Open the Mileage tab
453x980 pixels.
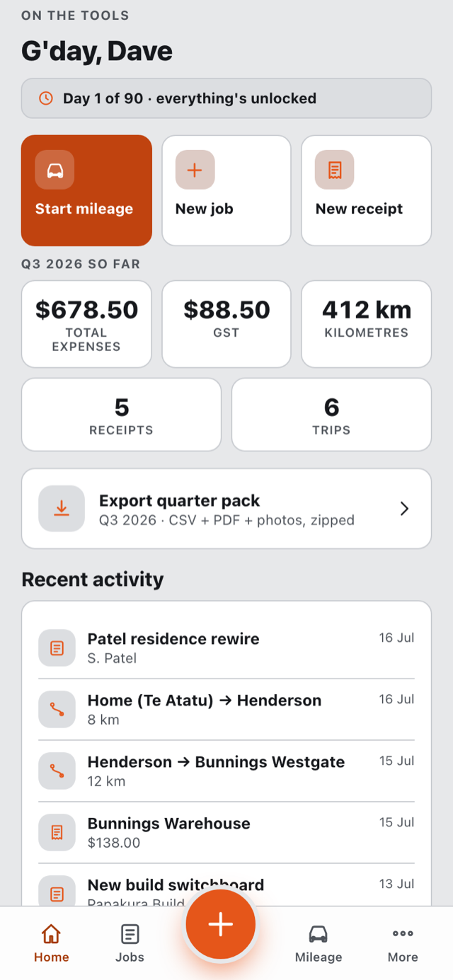(319, 943)
